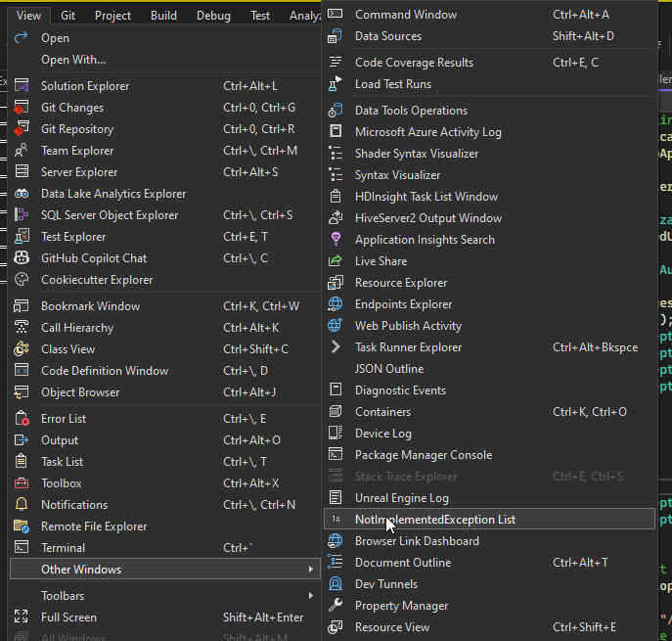The height and width of the screenshot is (641, 672).
Task: Click the Notifications bell icon
Action: click(22, 505)
